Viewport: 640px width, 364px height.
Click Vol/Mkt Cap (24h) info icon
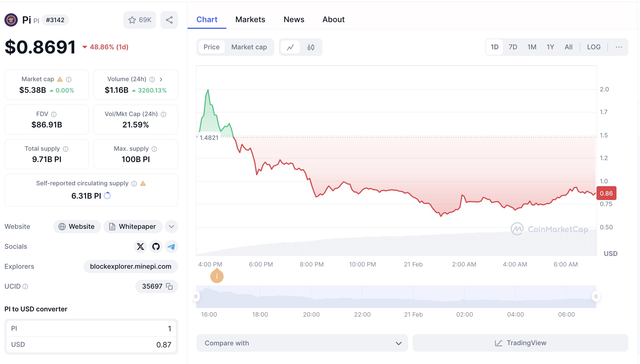[x=163, y=114]
